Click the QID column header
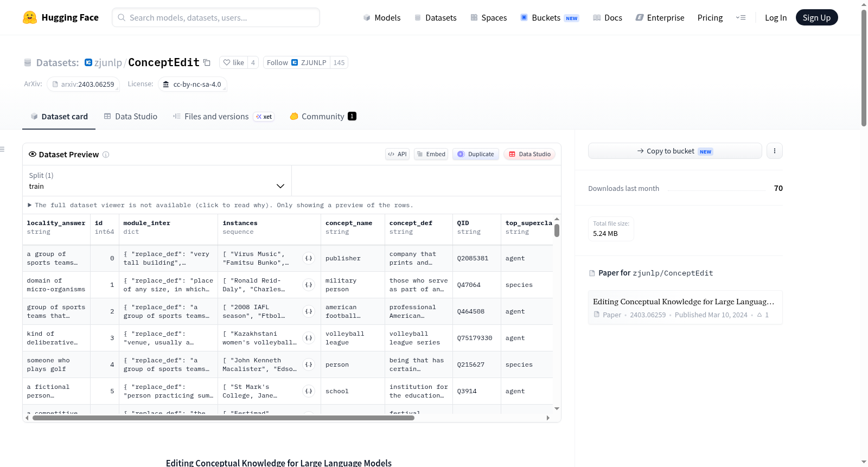 pos(476,227)
